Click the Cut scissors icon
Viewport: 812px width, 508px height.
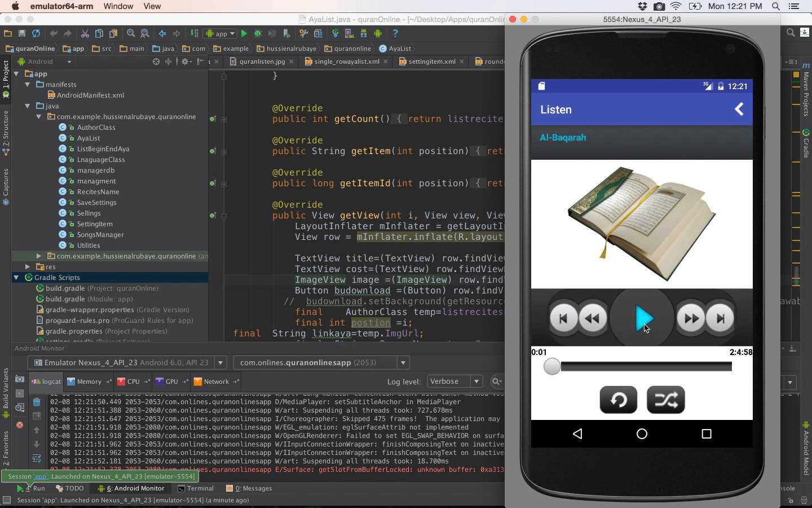[85, 34]
